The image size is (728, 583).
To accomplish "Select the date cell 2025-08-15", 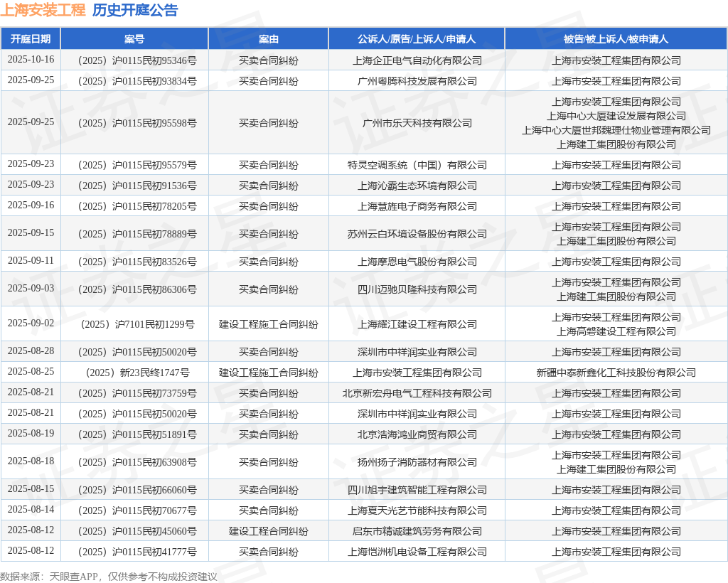I will click(31, 488).
